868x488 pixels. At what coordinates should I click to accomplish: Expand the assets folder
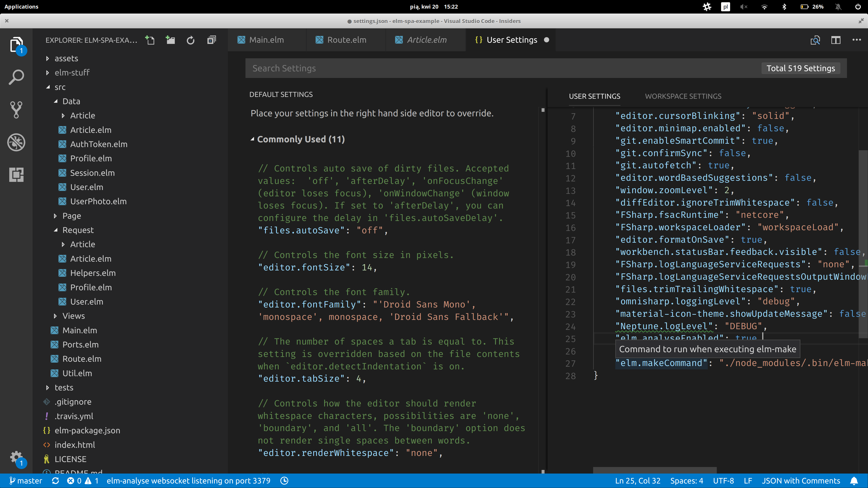(66, 58)
